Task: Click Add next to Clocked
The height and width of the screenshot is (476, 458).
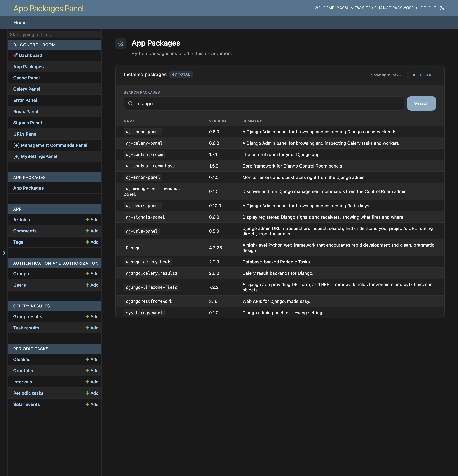Action: pyautogui.click(x=92, y=360)
